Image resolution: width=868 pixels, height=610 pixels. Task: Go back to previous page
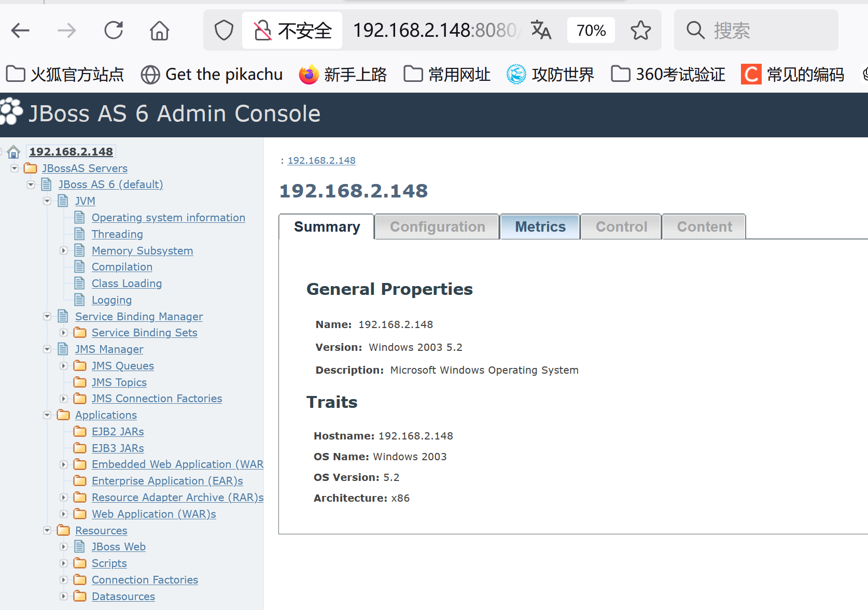(x=21, y=31)
